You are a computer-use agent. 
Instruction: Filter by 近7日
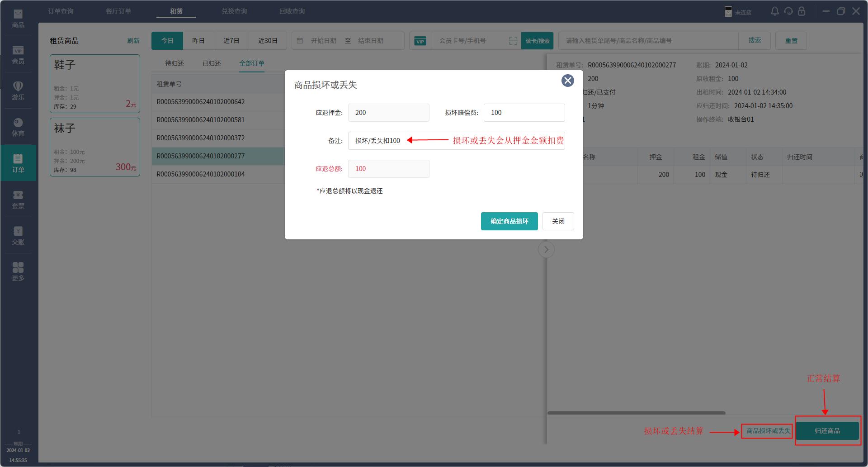coord(231,41)
